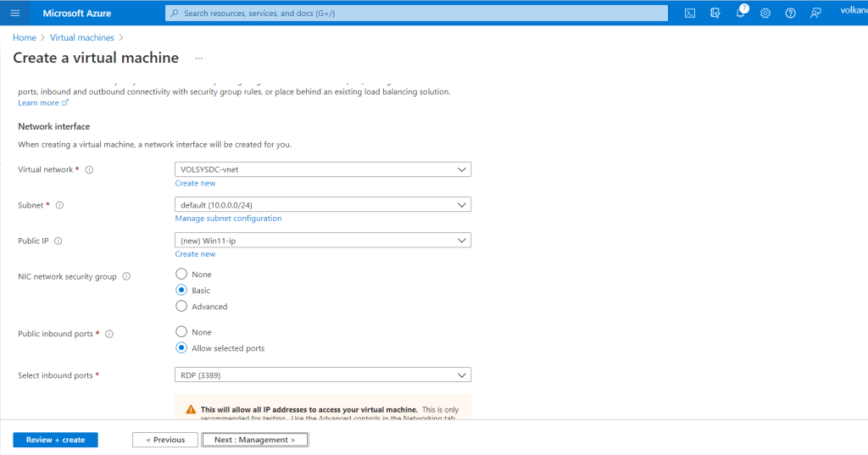The width and height of the screenshot is (868, 455).
Task: Expand the Select inbound ports RDP dropdown
Action: 322,375
